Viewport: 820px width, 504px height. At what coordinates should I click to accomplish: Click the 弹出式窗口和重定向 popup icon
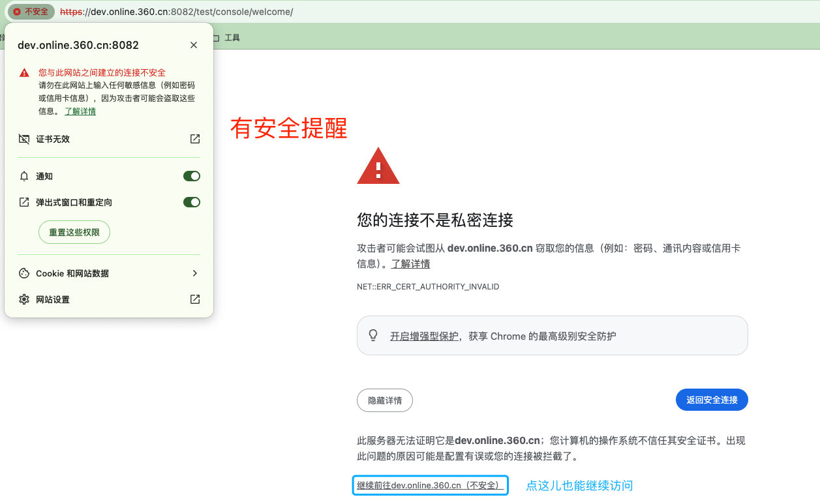tap(24, 202)
